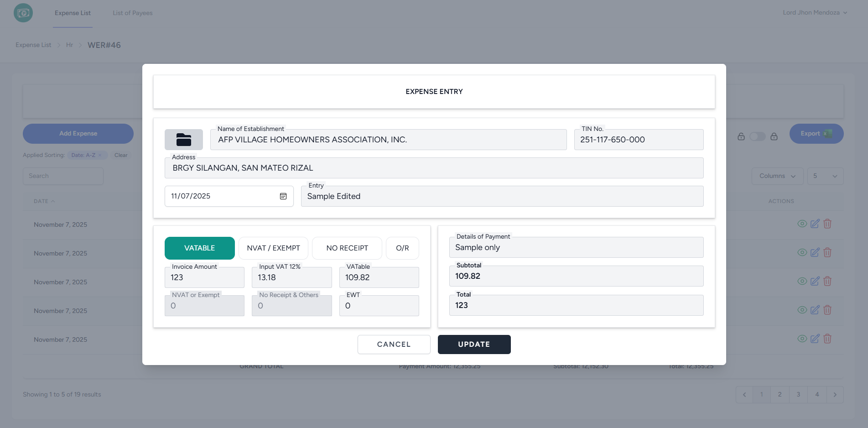
Task: Click the unlock padlock icon beside the toggle
Action: point(741,136)
